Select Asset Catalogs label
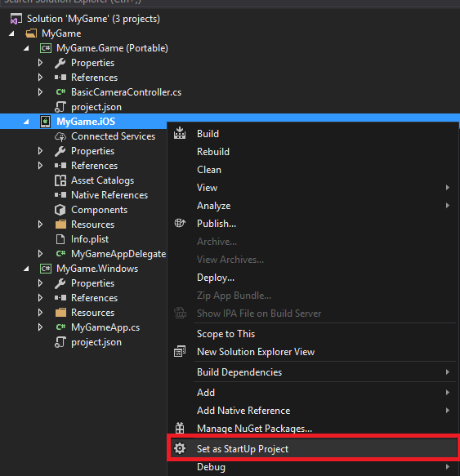Screen dimensions: 460x476 pyautogui.click(x=102, y=180)
